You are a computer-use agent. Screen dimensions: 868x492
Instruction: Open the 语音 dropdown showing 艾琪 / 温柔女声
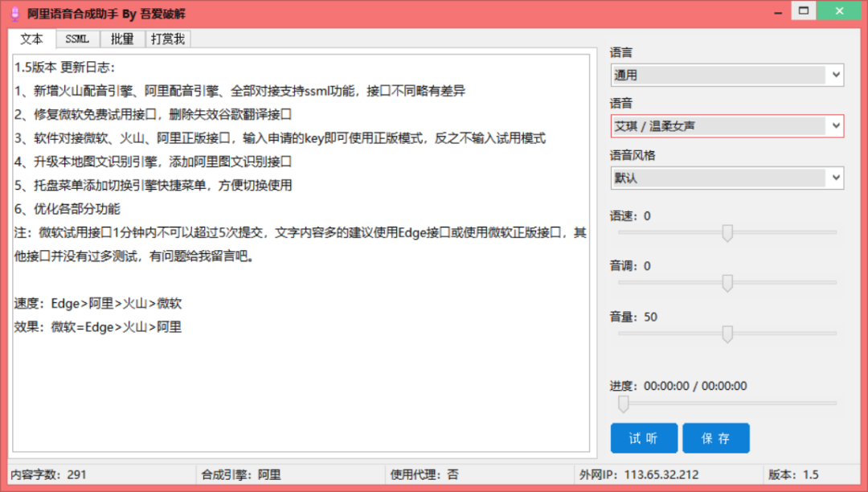click(x=727, y=126)
